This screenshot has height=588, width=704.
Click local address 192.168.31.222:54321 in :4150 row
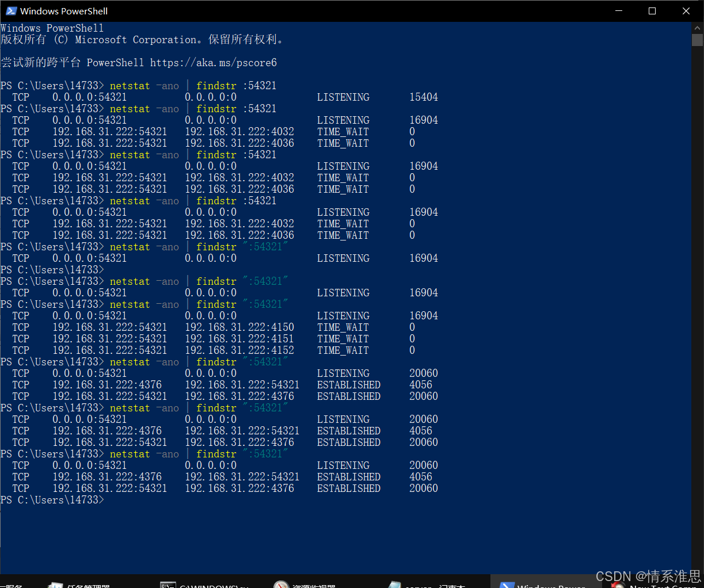tap(110, 327)
